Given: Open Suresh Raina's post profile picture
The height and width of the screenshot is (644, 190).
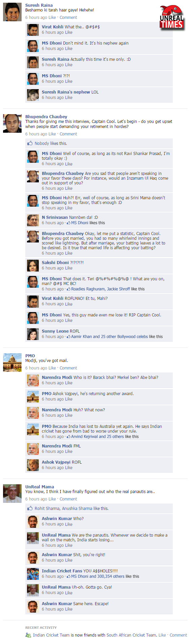Looking at the screenshot, I should tap(12, 12).
